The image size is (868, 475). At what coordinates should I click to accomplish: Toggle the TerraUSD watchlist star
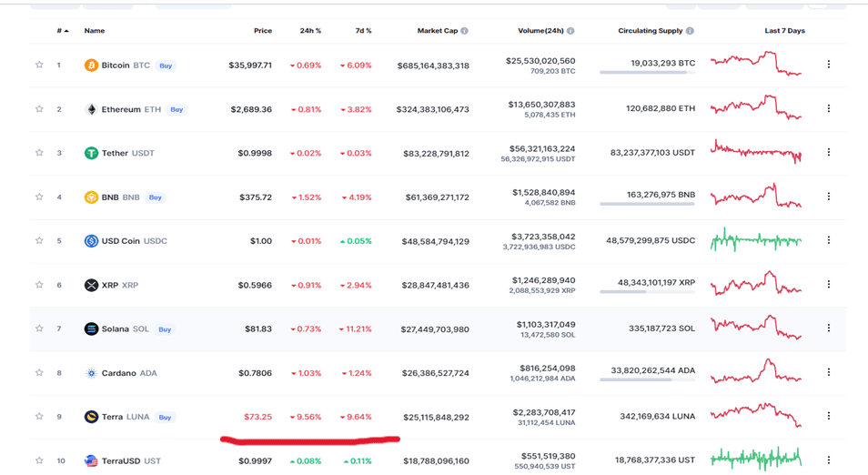39,460
